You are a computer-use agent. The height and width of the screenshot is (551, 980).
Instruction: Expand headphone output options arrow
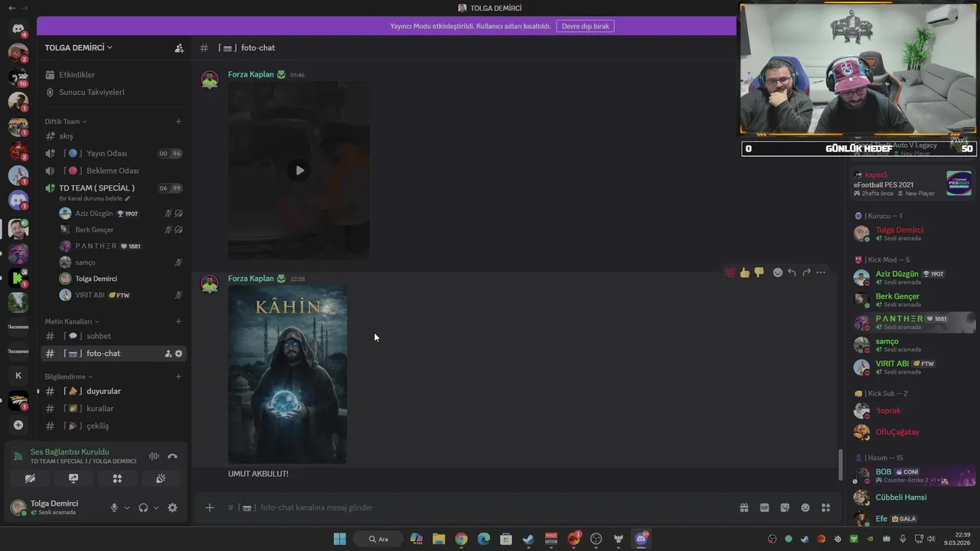point(156,507)
